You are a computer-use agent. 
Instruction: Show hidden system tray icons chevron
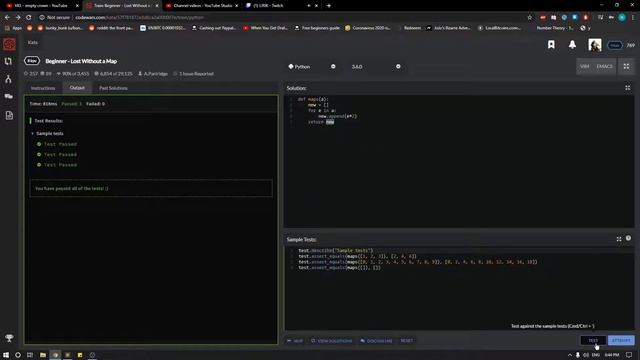coord(570,355)
